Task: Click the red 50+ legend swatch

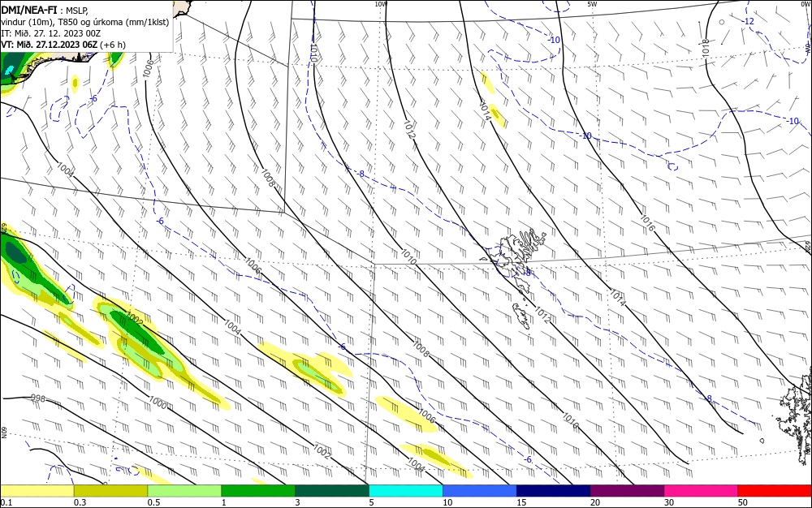Action: pyautogui.click(x=775, y=491)
